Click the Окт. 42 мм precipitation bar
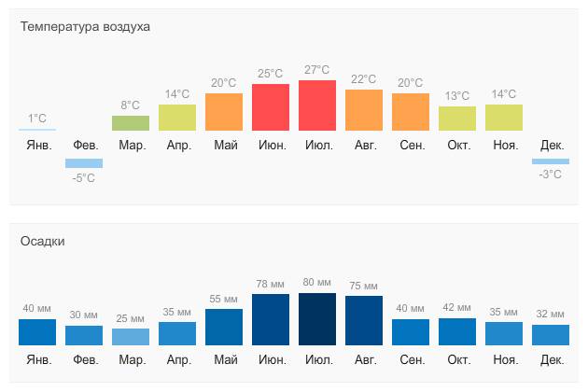The height and width of the screenshot is (392, 588). [x=457, y=332]
